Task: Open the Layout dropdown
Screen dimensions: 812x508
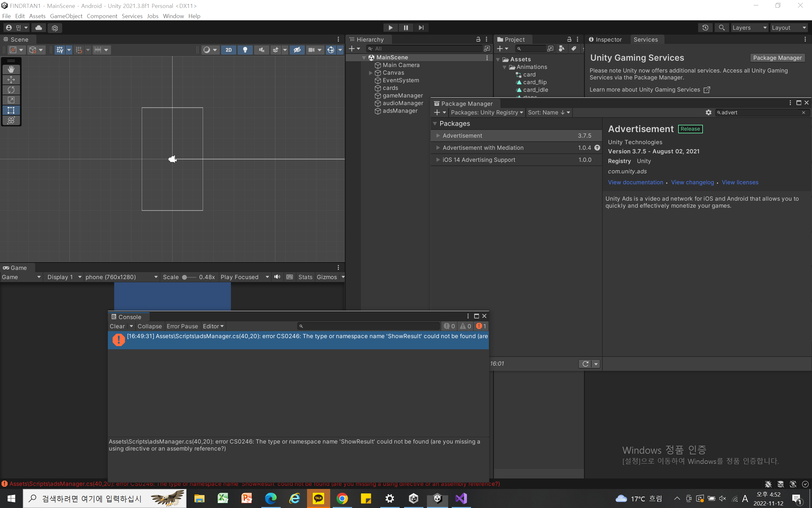Action: point(789,28)
